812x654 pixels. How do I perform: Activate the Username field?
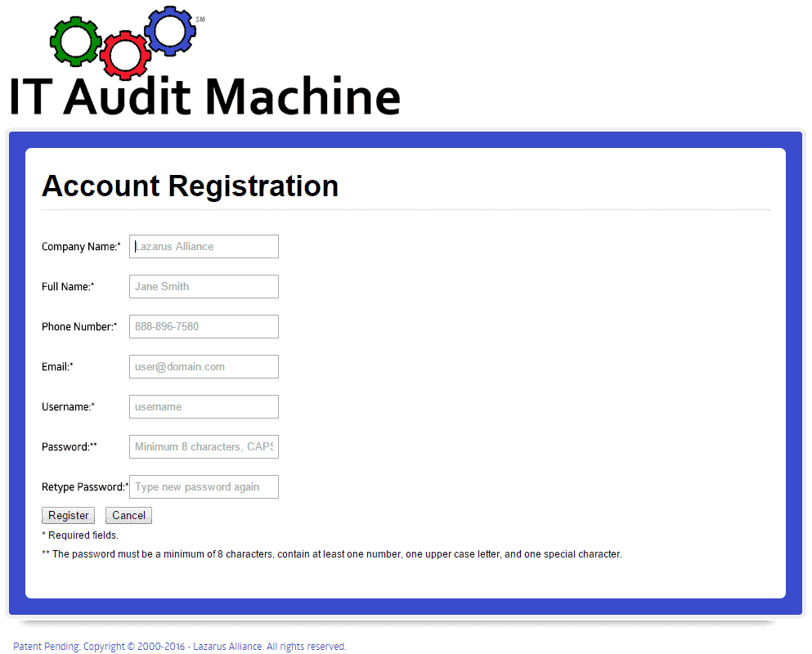[204, 407]
